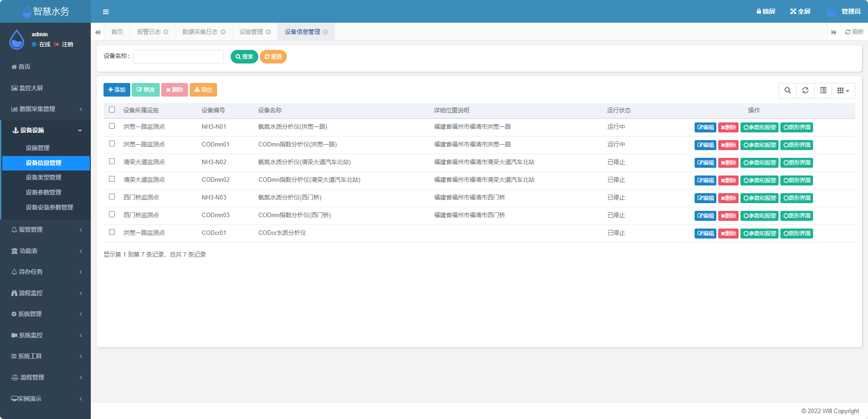Check the NH3-N02 row checkbox
868x419 pixels.
click(112, 161)
